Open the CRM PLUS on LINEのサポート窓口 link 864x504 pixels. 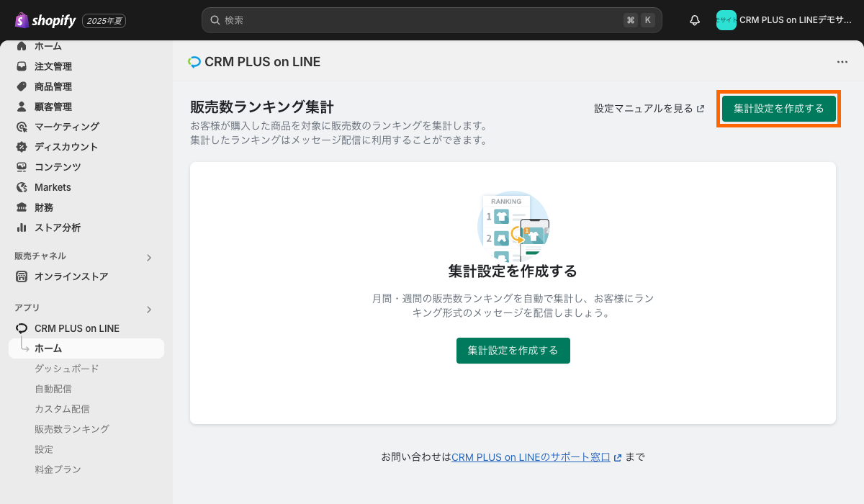[536, 457]
